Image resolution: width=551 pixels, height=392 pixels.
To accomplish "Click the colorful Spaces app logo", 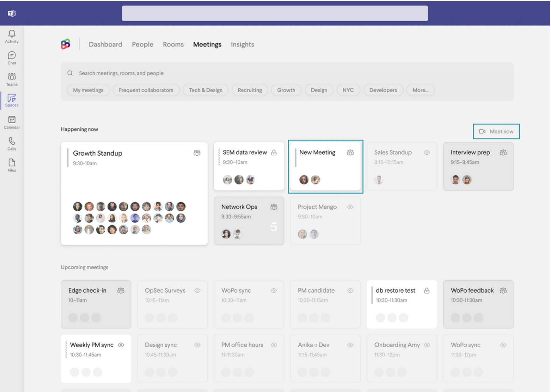I will pos(66,44).
